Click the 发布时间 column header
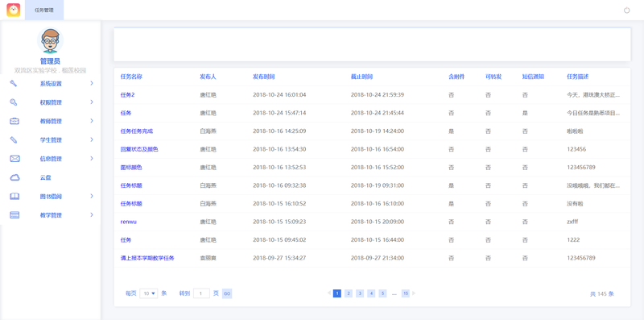 pyautogui.click(x=264, y=77)
